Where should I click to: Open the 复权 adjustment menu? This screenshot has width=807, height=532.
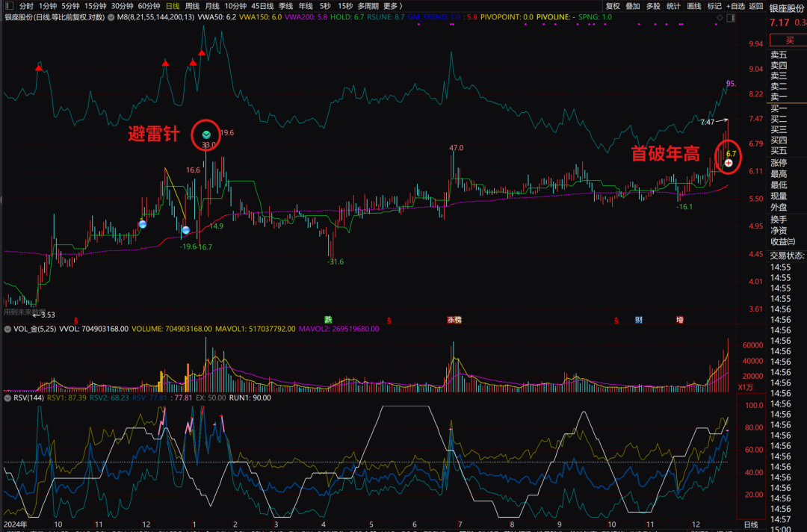pos(613,6)
